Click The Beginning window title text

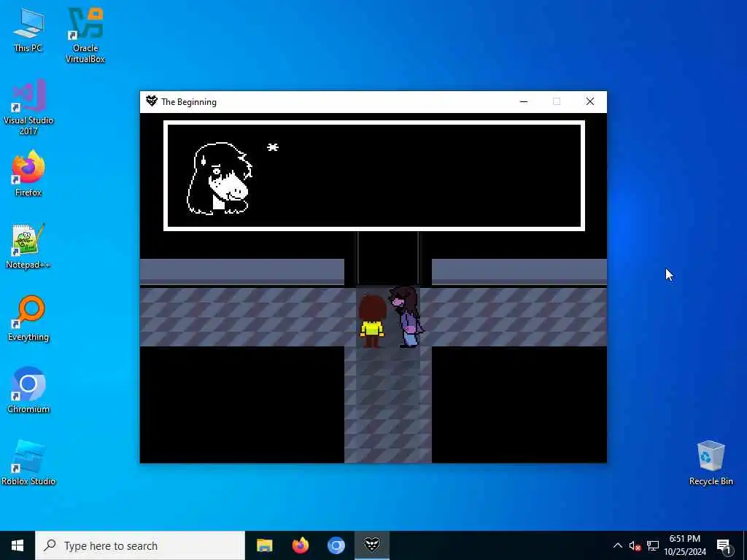189,102
